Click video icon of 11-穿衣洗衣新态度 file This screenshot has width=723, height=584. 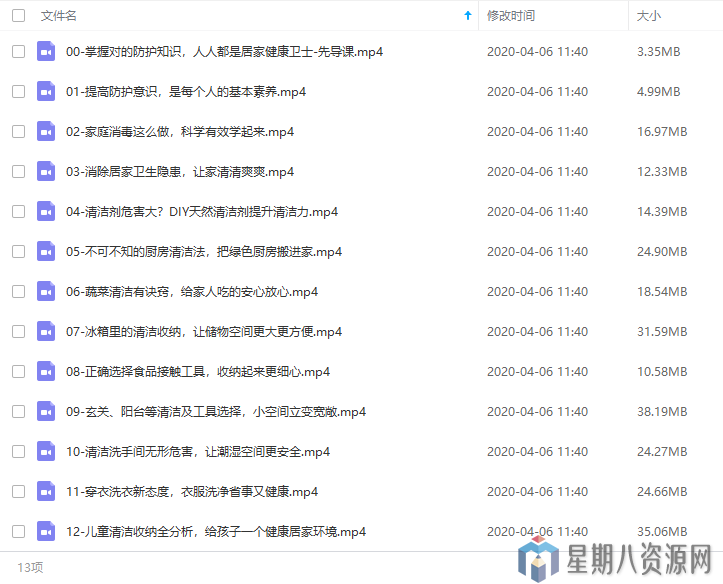click(x=46, y=491)
